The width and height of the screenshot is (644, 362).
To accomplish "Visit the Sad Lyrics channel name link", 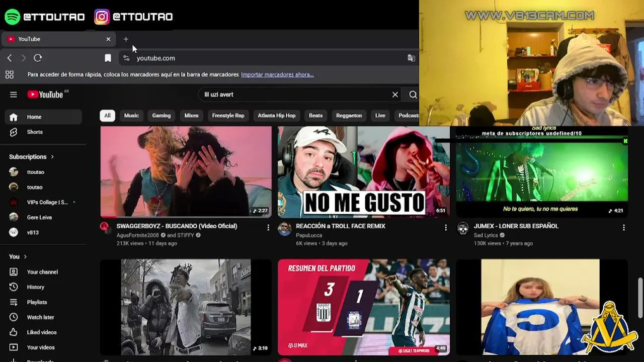I will (486, 235).
